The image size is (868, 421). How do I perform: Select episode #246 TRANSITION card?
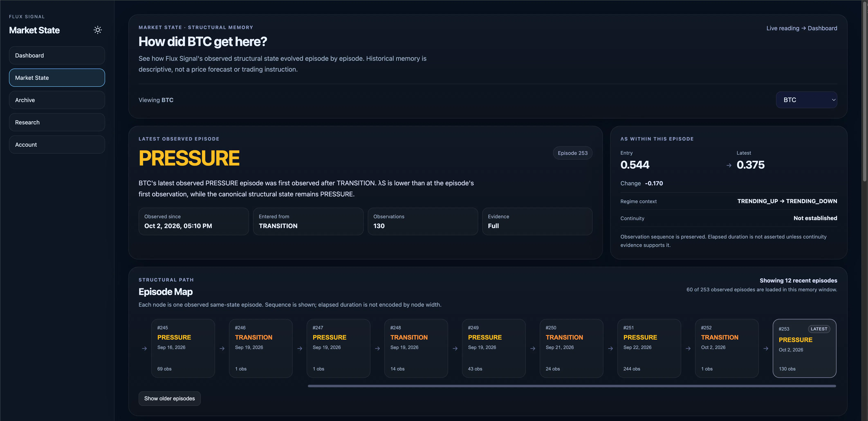261,348
